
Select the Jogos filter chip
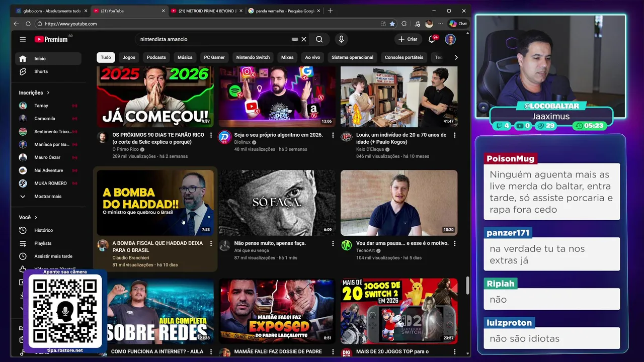coord(129,57)
